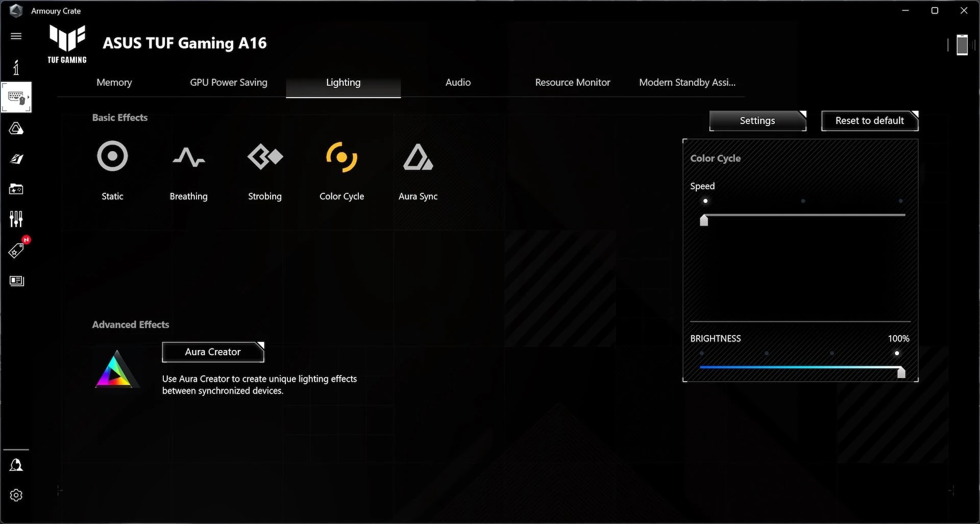This screenshot has height=524, width=980.
Task: Open the Home info sidebar icon
Action: pos(16,67)
